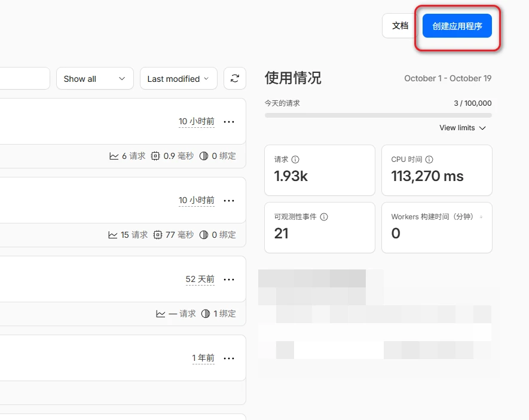Click the info icon next to 请求 card title
Image resolution: width=529 pixels, height=420 pixels.
pyautogui.click(x=295, y=160)
